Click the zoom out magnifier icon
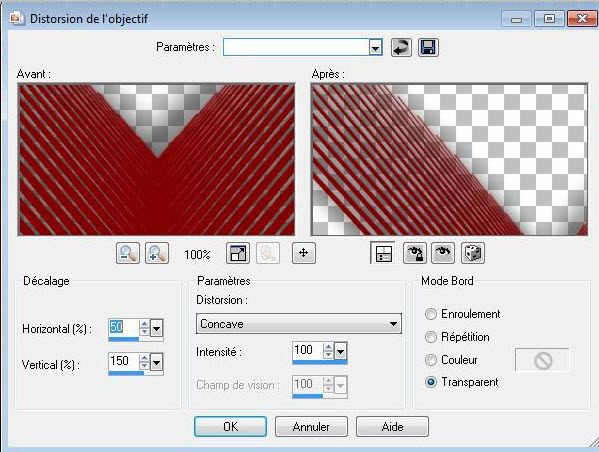The image size is (599, 452). (x=128, y=253)
